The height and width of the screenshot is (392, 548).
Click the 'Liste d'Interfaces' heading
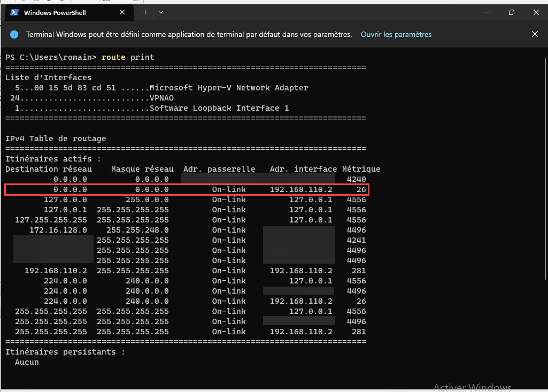(x=48, y=78)
